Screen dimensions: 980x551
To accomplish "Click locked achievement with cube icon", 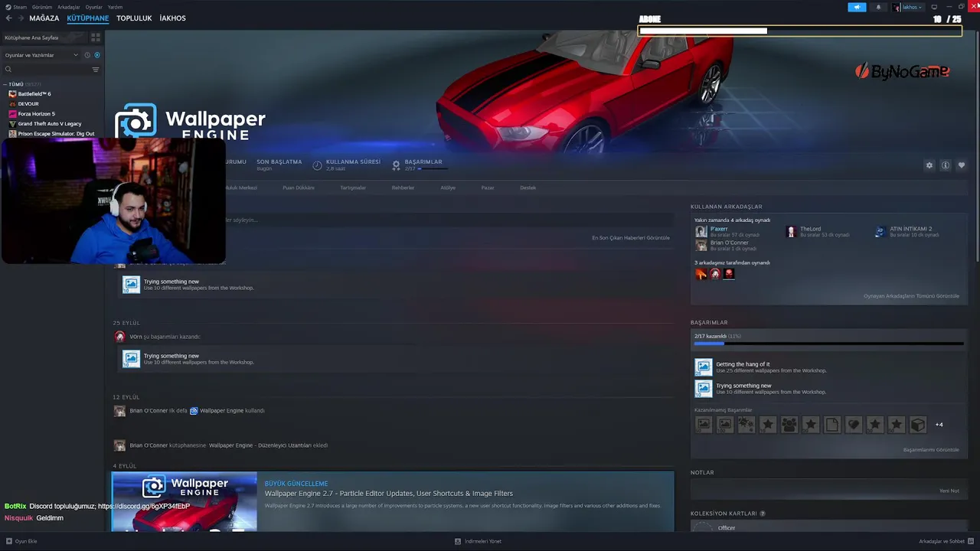I will (x=918, y=425).
